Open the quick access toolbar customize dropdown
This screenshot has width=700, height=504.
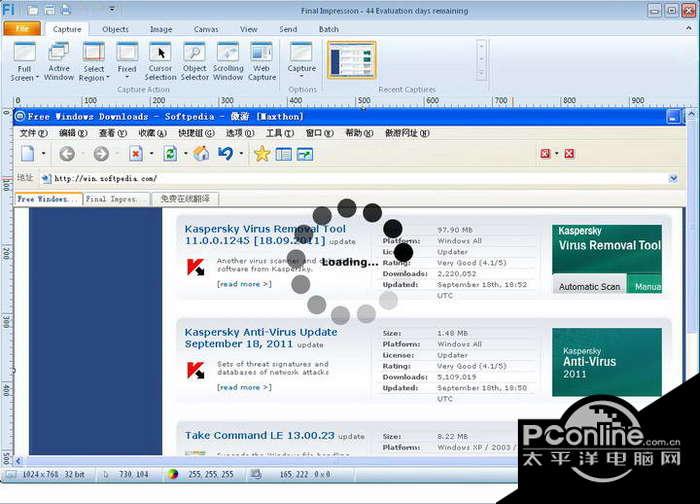pyautogui.click(x=112, y=9)
